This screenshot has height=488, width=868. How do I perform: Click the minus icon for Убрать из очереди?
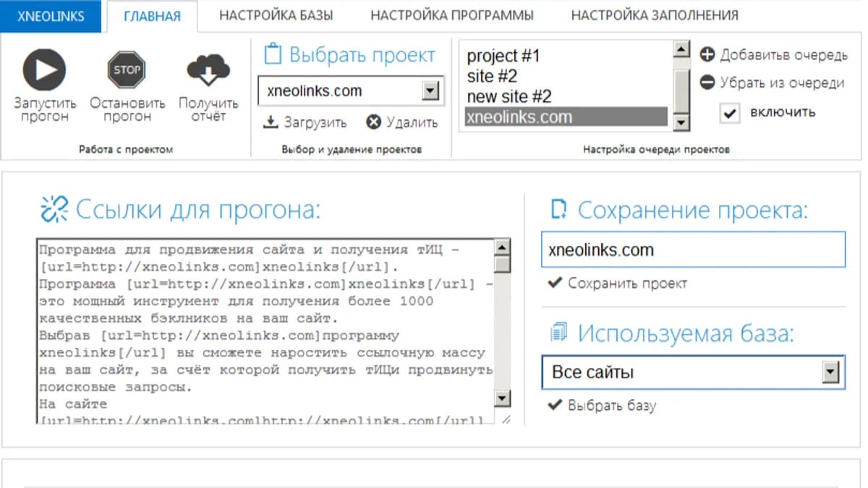[x=707, y=83]
